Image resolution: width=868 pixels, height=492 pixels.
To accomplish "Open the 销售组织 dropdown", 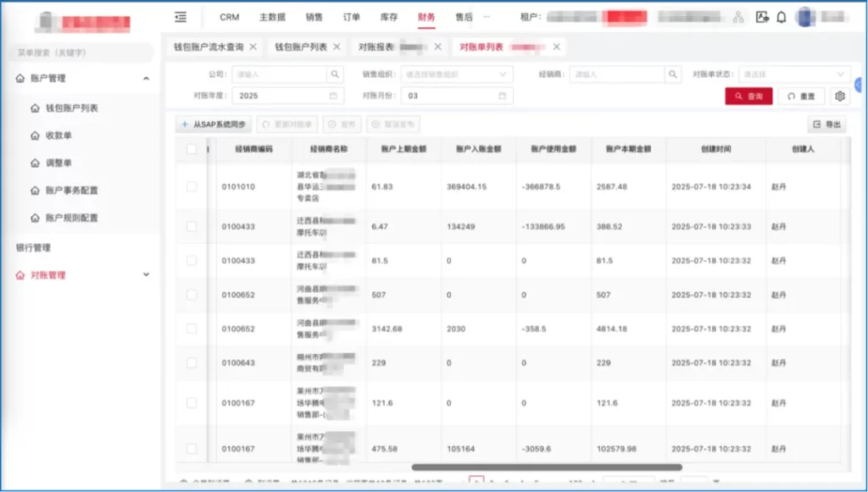I will tap(457, 74).
